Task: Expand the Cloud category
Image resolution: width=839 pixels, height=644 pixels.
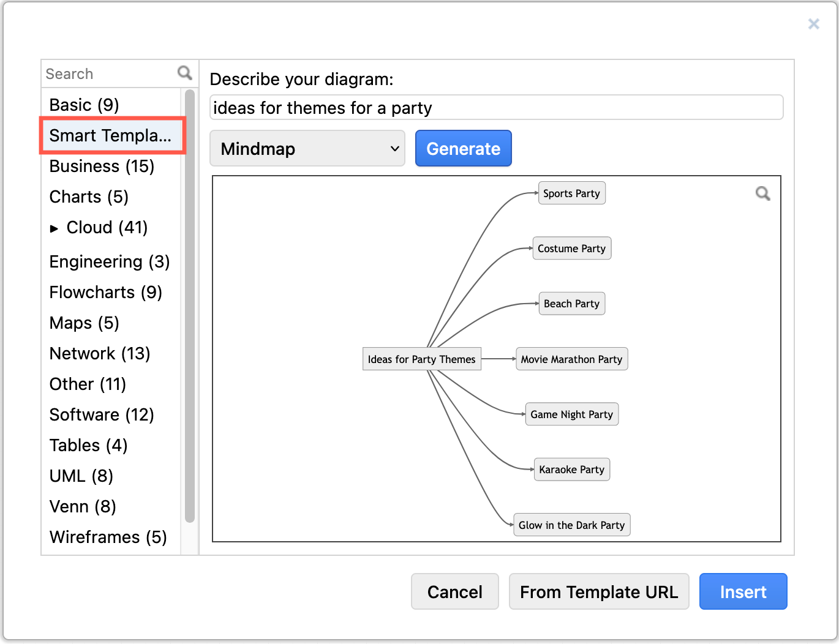Action: (x=55, y=228)
